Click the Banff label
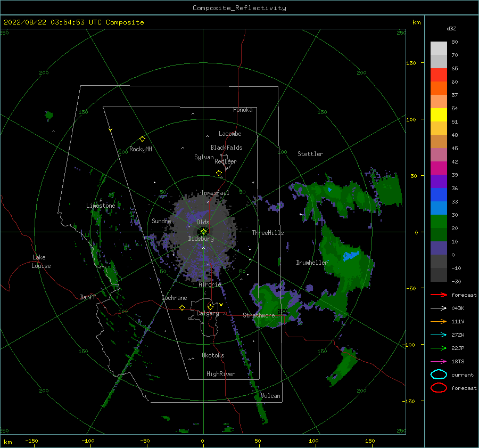479x448 pixels. [x=88, y=297]
